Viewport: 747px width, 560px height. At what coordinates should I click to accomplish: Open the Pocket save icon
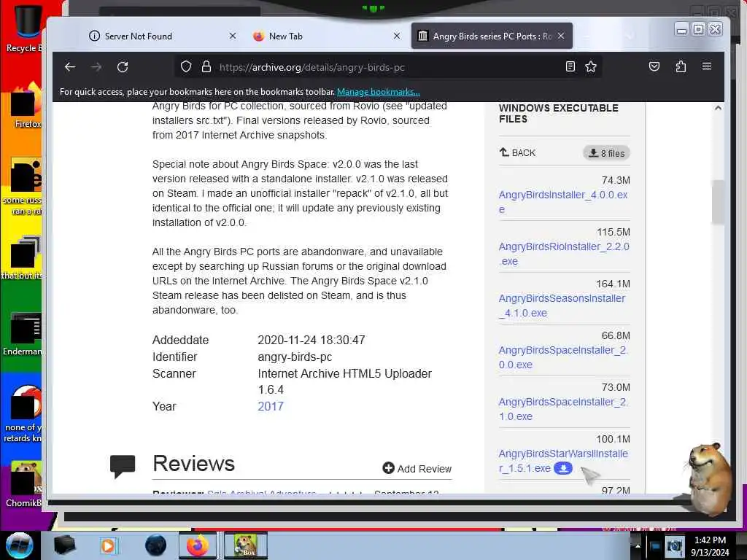point(654,66)
